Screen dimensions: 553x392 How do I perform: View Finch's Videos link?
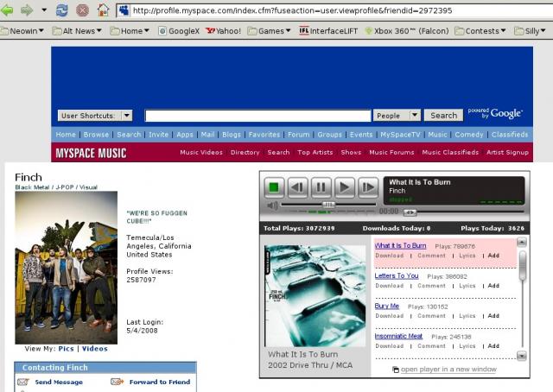94,349
